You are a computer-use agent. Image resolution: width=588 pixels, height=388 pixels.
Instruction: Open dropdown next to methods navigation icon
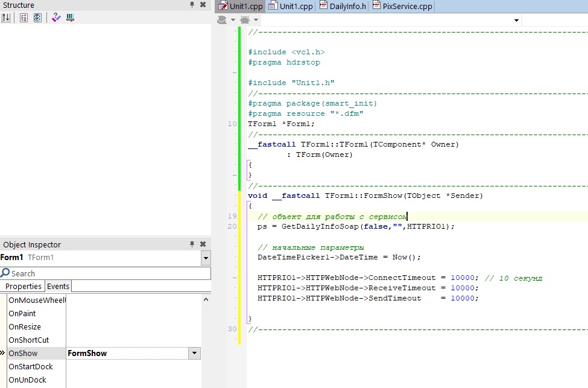[x=256, y=20]
